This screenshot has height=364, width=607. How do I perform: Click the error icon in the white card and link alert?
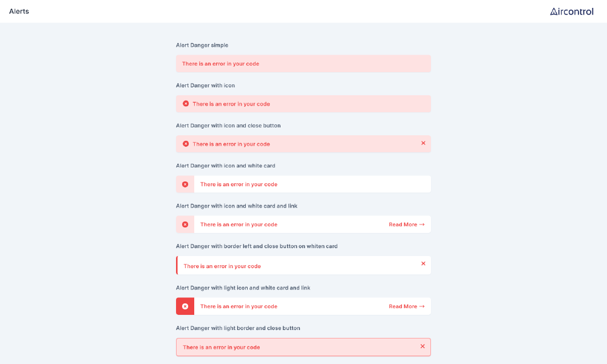185,224
